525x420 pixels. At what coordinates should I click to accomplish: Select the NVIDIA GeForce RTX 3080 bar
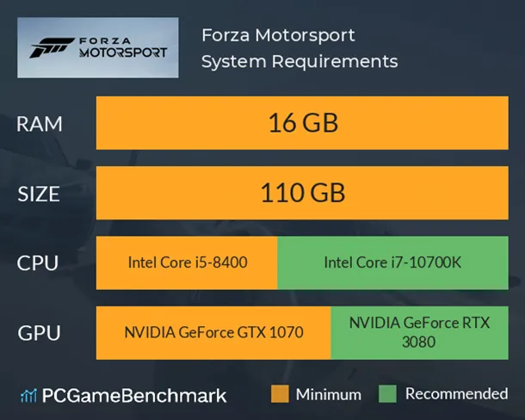tap(419, 332)
